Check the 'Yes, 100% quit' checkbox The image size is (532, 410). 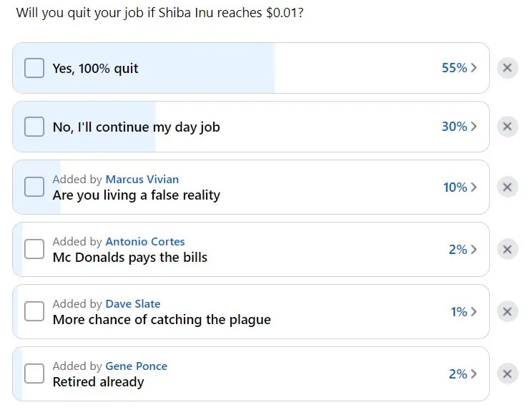pyautogui.click(x=34, y=68)
